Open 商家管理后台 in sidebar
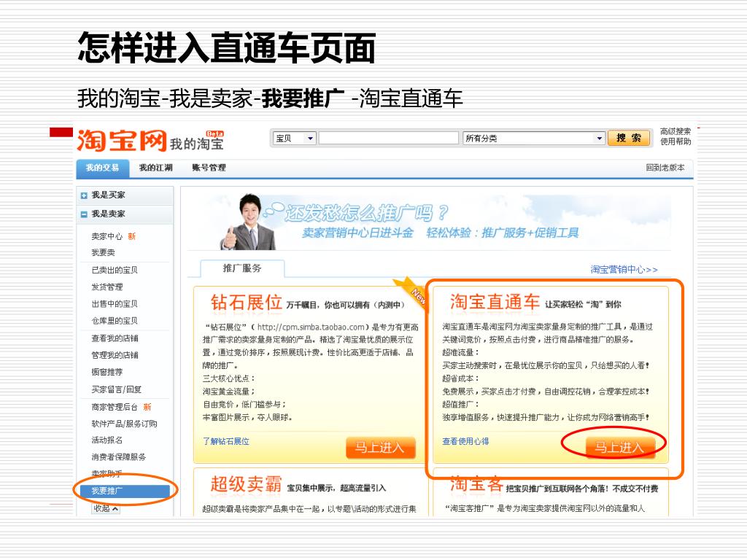The image size is (747, 560). (x=115, y=407)
